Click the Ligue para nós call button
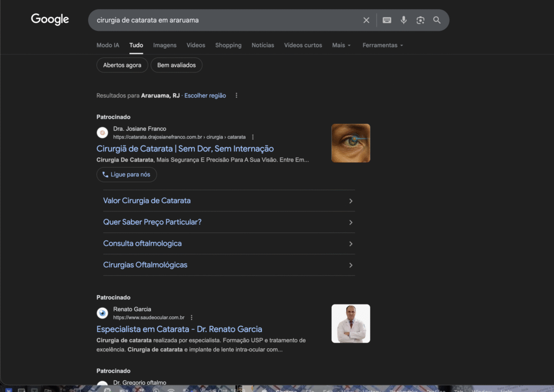Image resolution: width=554 pixels, height=392 pixels. [x=127, y=175]
